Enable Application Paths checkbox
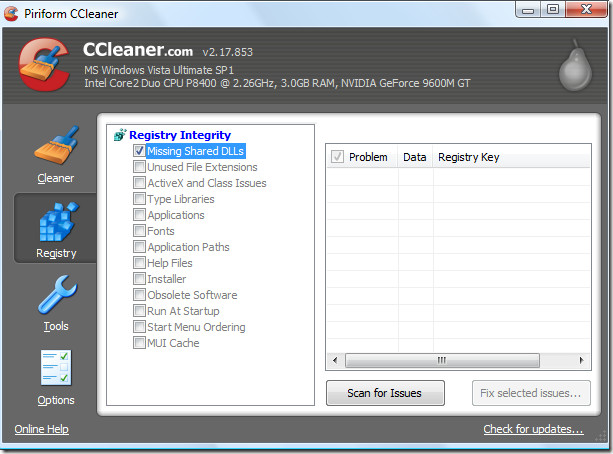The width and height of the screenshot is (613, 454). 139,247
